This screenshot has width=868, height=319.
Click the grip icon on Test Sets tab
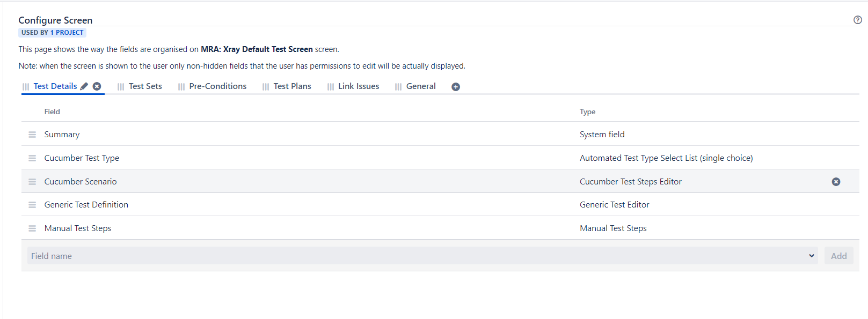(121, 87)
